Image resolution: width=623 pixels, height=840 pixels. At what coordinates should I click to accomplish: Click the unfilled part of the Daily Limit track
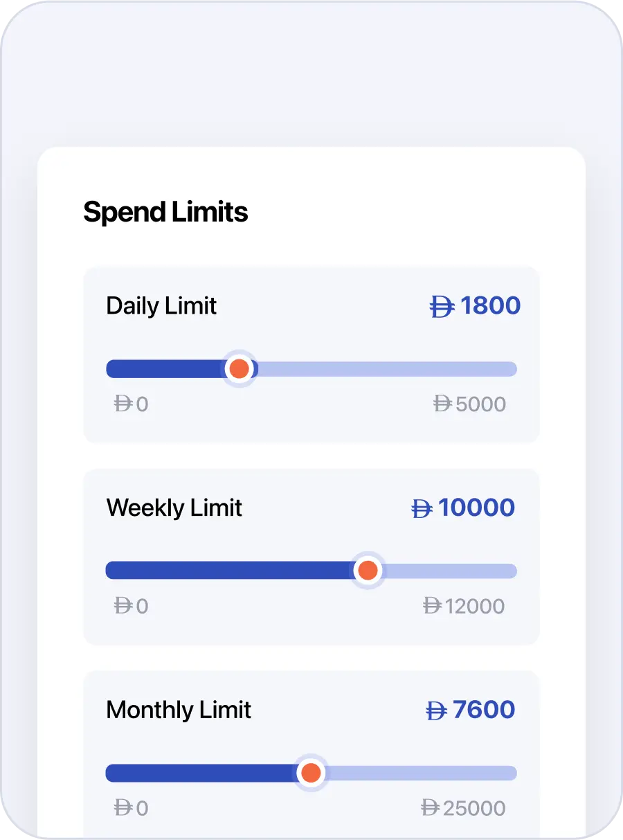[388, 369]
